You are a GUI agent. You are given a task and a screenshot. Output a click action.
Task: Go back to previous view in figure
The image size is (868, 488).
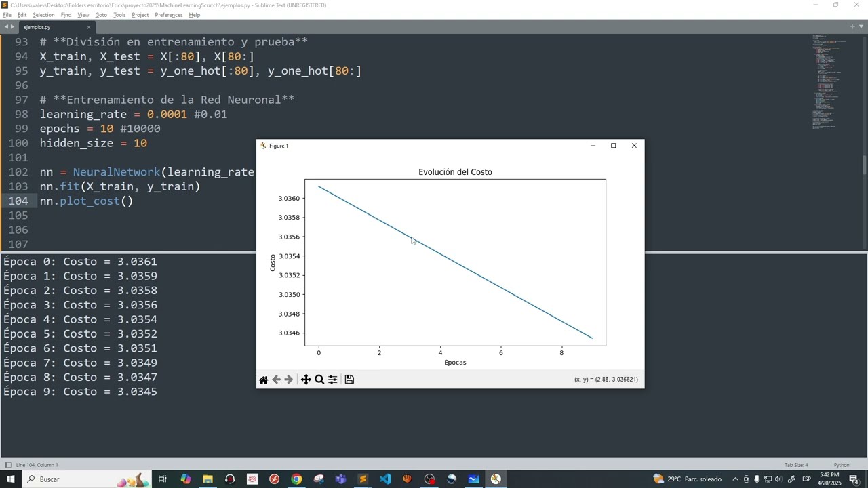tap(276, 380)
